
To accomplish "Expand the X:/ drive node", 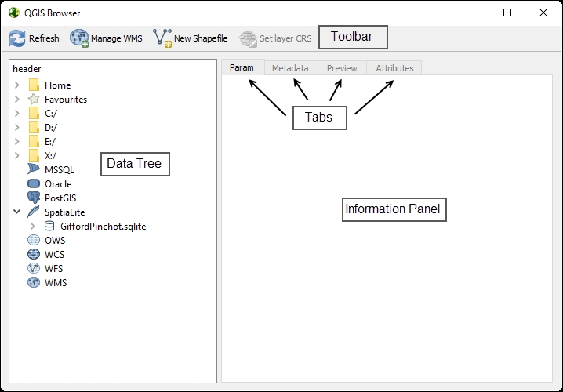I will [x=17, y=155].
